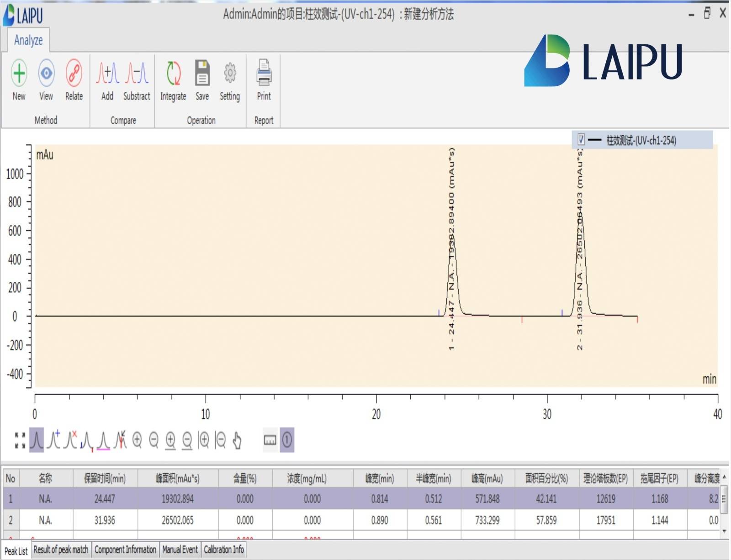Viewport: 731px width, 560px height.
Task: Run Integrate operation
Action: tap(173, 73)
